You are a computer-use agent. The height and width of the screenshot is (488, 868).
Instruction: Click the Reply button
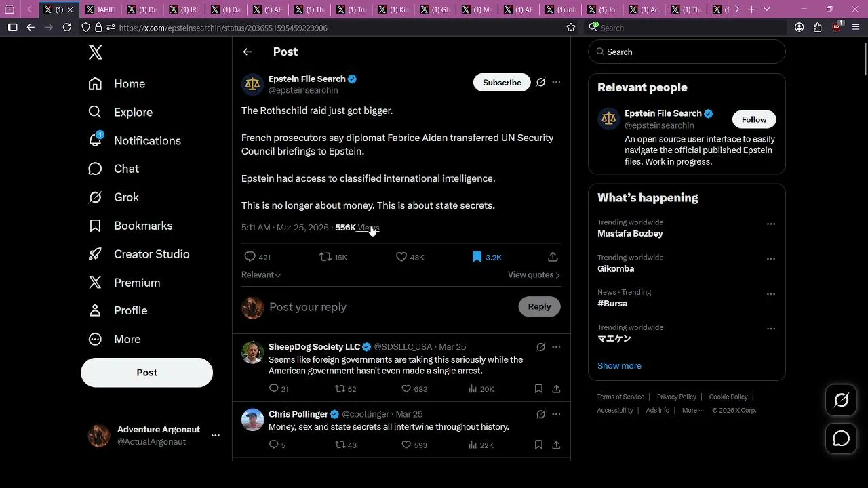(x=539, y=306)
